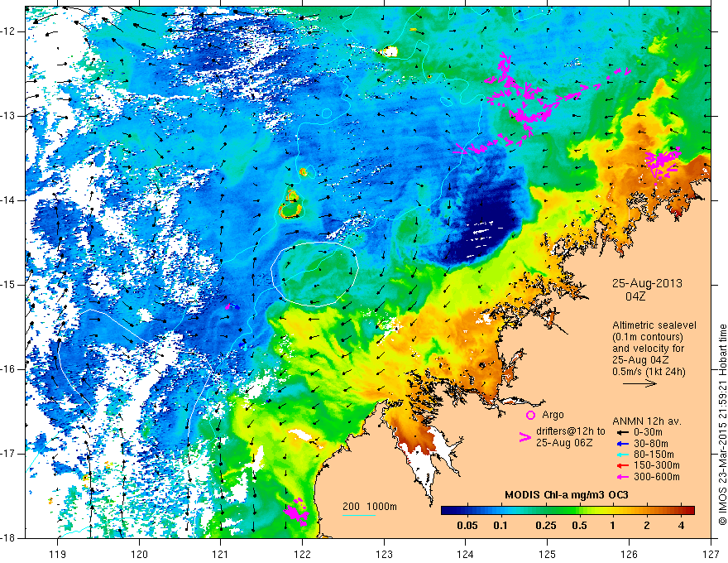Click the yellow section of colour bar above 1
Viewport: 728px width, 563px height.
pos(613,510)
